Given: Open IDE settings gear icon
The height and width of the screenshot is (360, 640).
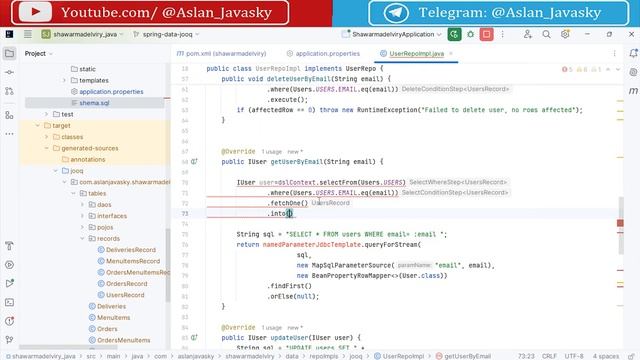Looking at the screenshot, I should point(565,34).
